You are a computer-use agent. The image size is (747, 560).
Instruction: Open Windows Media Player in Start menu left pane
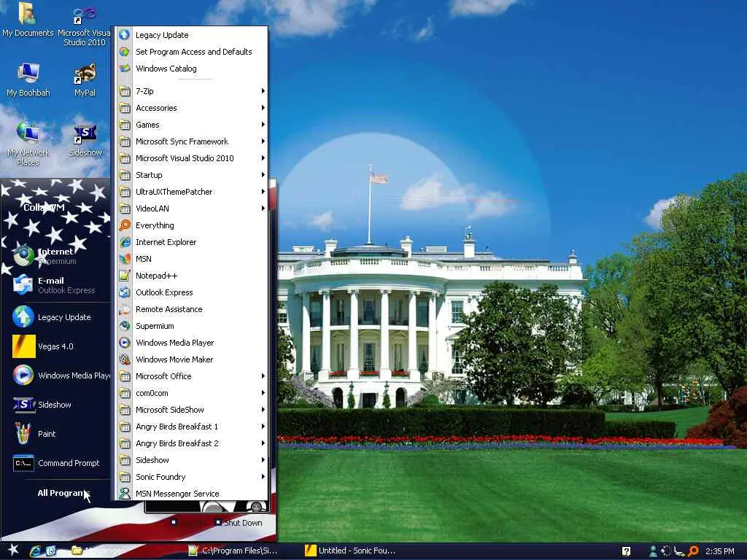tap(55, 376)
